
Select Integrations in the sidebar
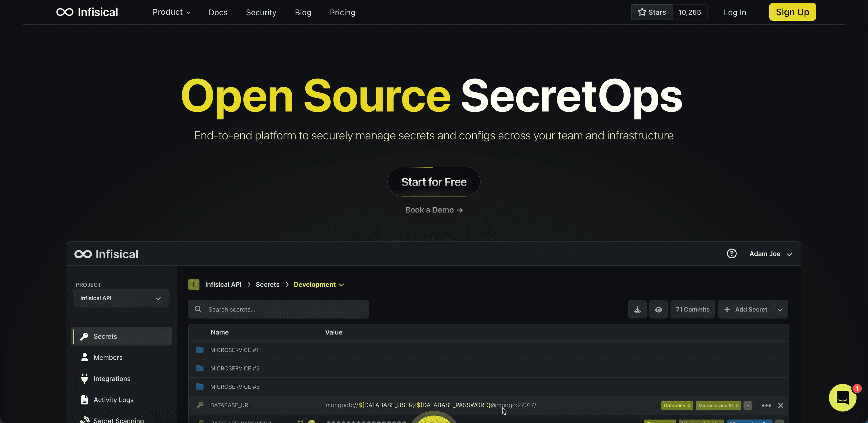(112, 378)
